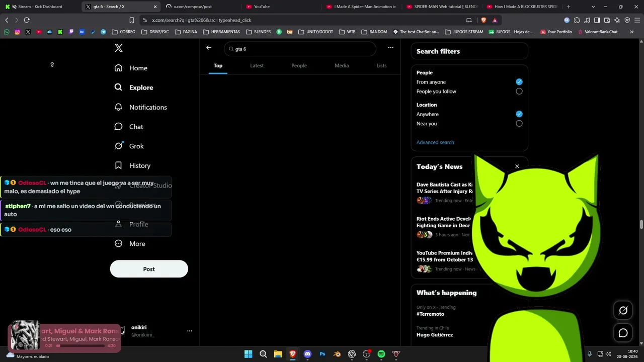Open the Advanced search link

[435, 142]
